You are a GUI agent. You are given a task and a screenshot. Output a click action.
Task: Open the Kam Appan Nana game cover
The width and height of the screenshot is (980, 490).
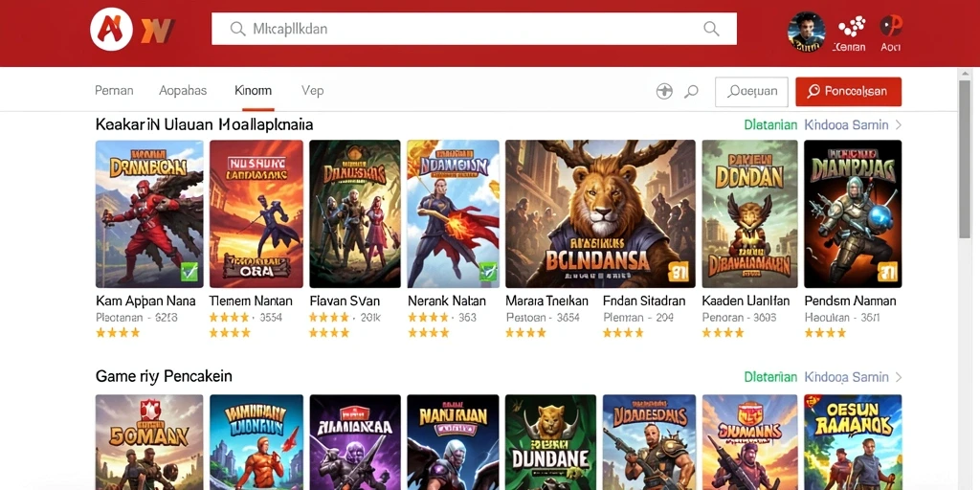pyautogui.click(x=149, y=213)
